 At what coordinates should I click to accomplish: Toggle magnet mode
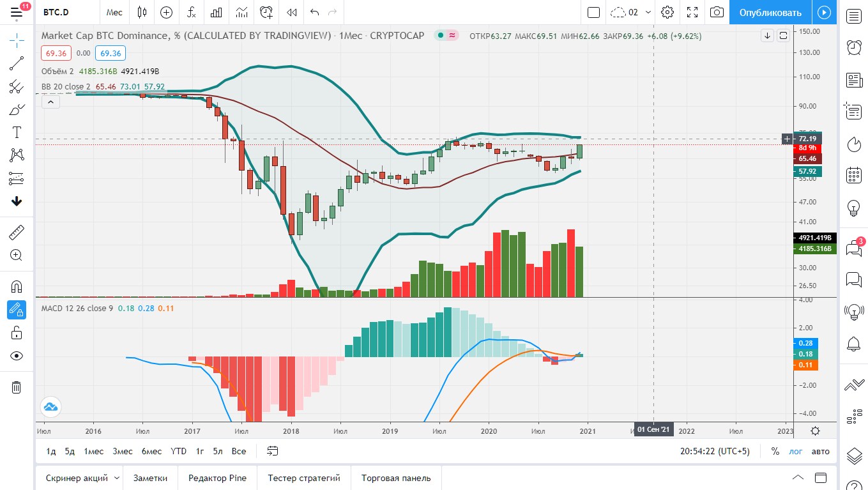(17, 286)
